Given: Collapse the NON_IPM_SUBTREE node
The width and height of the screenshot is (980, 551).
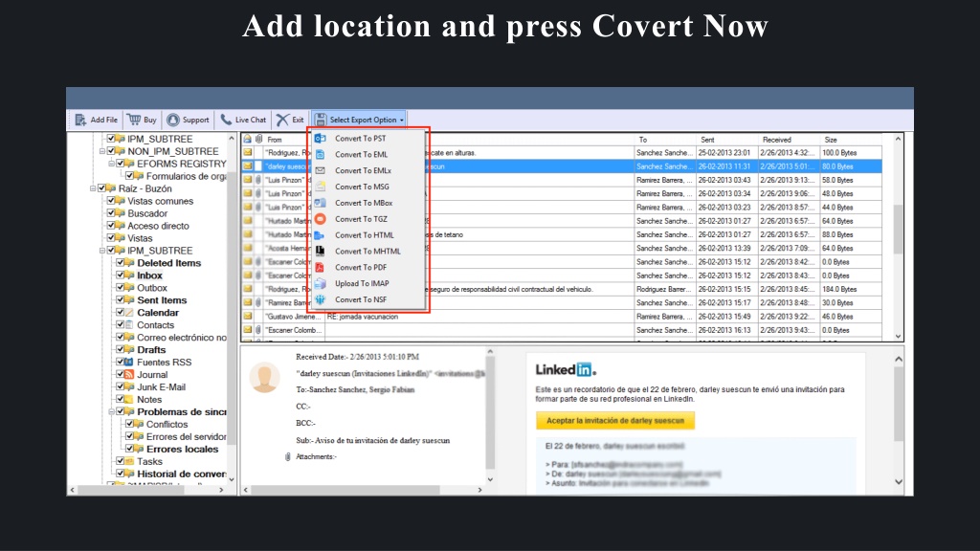Looking at the screenshot, I should point(101,151).
